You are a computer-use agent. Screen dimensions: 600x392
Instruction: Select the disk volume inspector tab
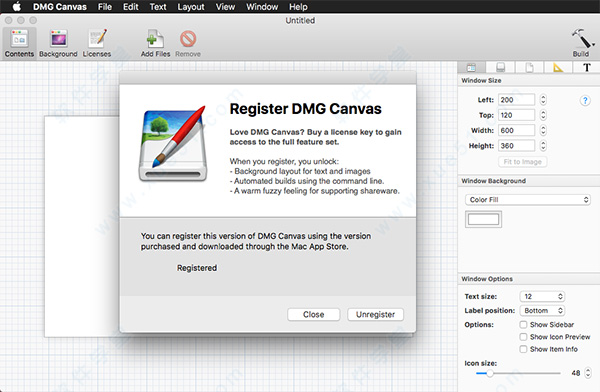(501, 68)
